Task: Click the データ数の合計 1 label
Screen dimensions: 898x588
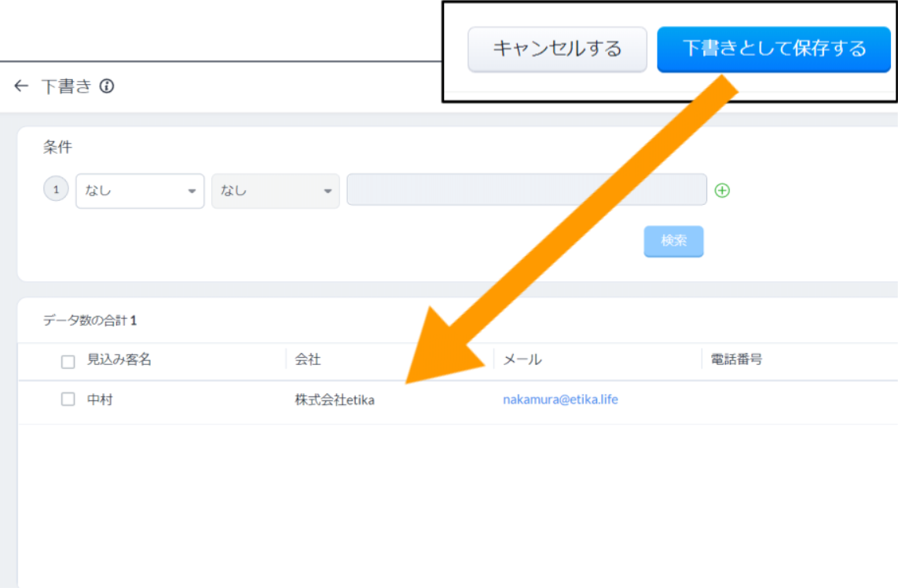Action: tap(90, 320)
